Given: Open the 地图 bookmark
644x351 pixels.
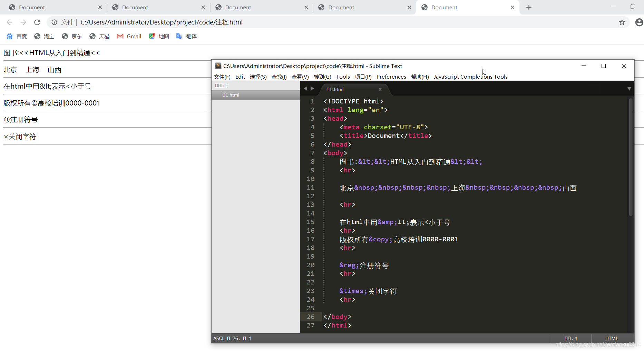Looking at the screenshot, I should pyautogui.click(x=159, y=36).
